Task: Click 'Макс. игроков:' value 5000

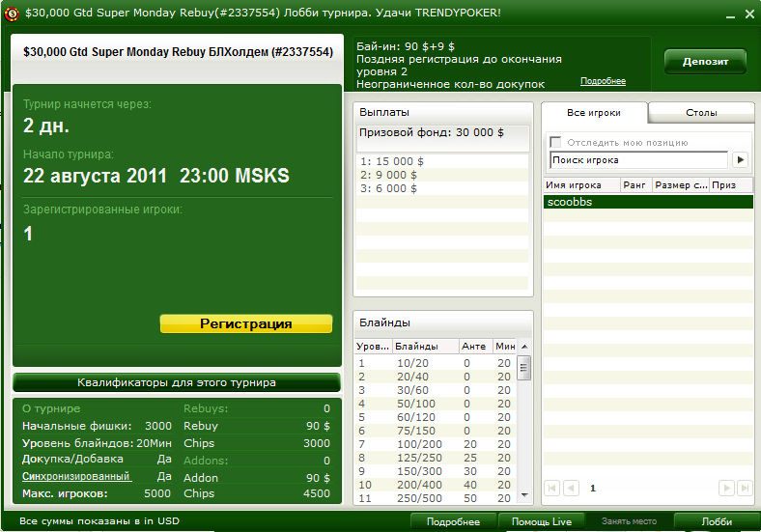Action: (157, 493)
